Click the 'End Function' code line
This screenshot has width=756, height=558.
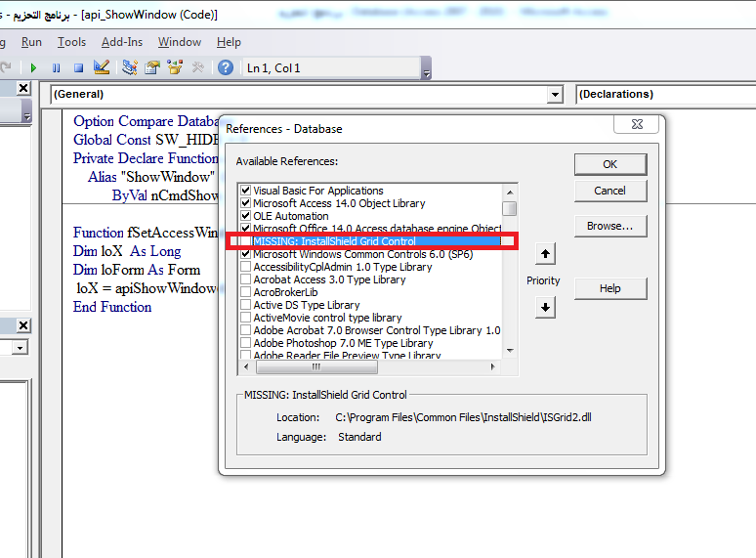(x=112, y=307)
